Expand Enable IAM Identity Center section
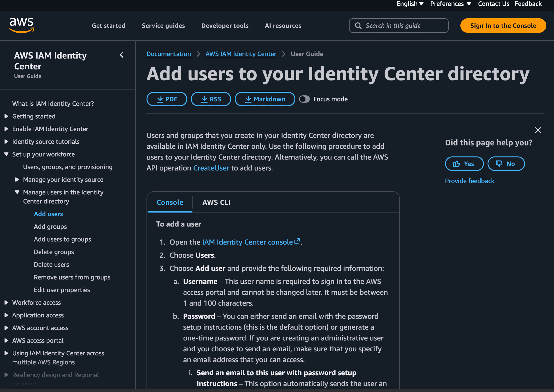This screenshot has width=554, height=392. [7, 129]
